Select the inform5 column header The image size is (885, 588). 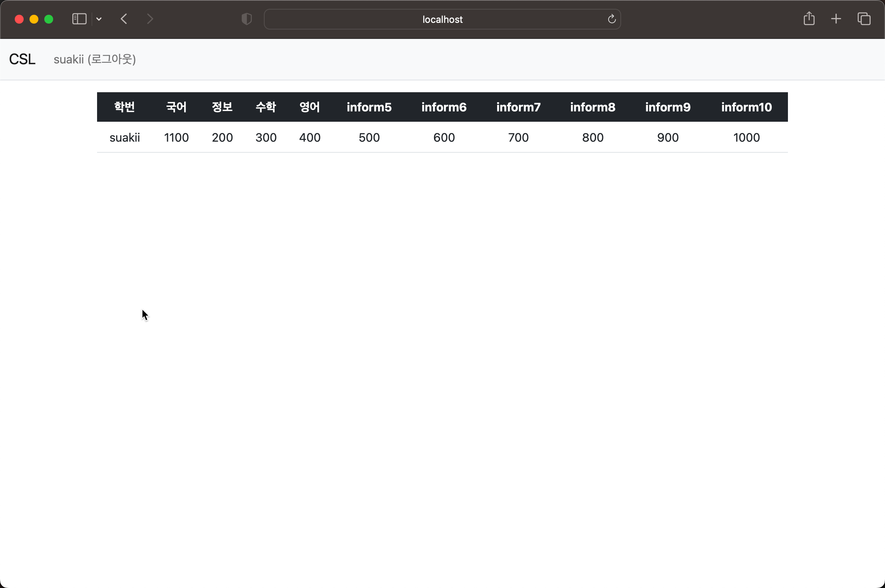tap(369, 107)
